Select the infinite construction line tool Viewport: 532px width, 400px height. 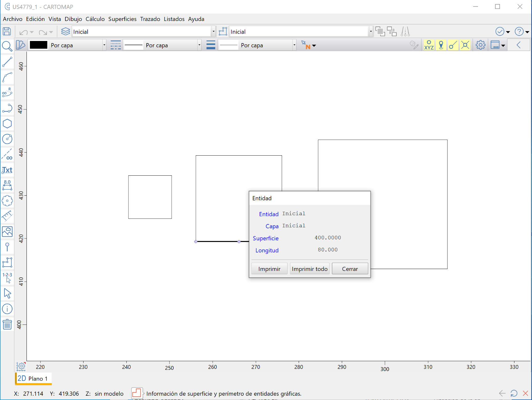coord(7,154)
